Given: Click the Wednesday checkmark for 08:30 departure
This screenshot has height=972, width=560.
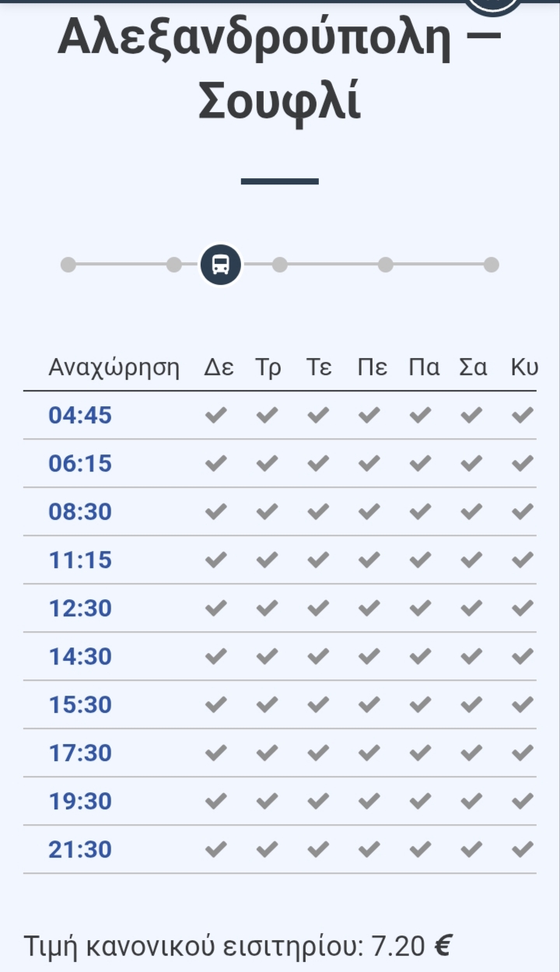Looking at the screenshot, I should 318,511.
